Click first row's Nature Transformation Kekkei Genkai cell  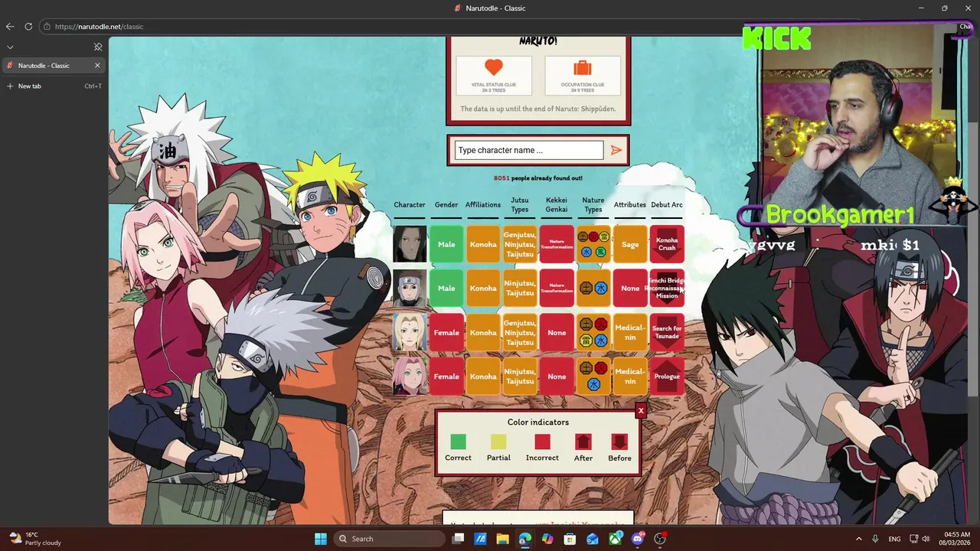(x=557, y=244)
